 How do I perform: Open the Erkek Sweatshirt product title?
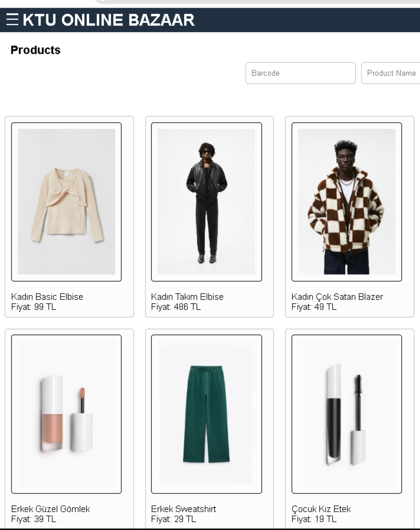click(x=183, y=509)
